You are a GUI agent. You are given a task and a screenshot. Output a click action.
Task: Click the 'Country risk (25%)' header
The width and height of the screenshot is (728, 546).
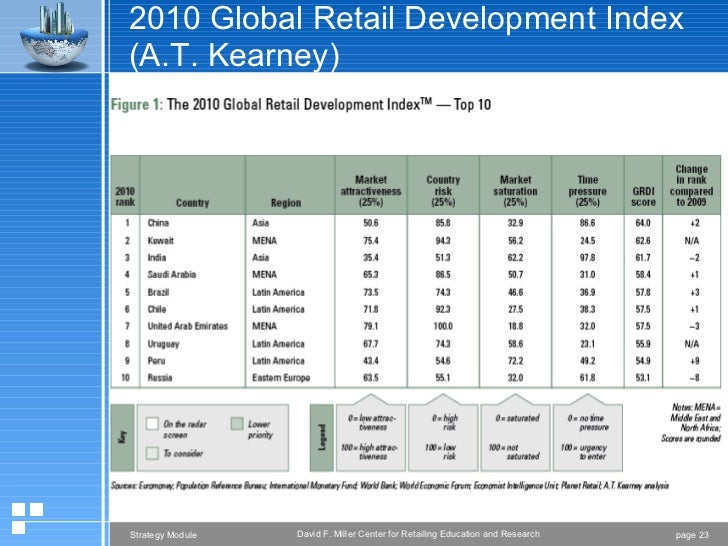pos(443,191)
